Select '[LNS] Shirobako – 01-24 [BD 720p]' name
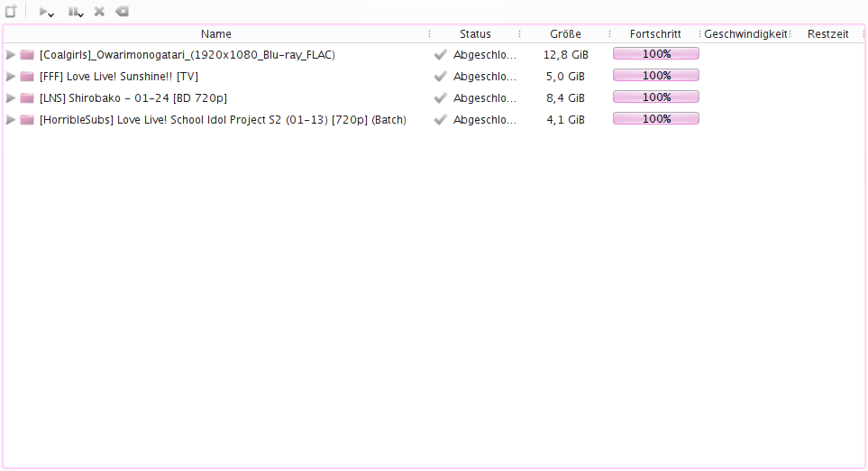The width and height of the screenshot is (868, 471). click(x=132, y=98)
